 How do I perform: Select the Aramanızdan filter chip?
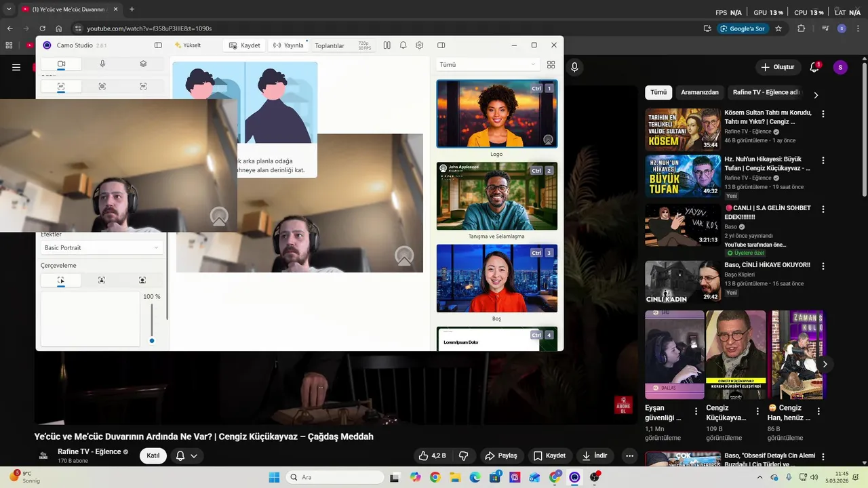pos(700,92)
